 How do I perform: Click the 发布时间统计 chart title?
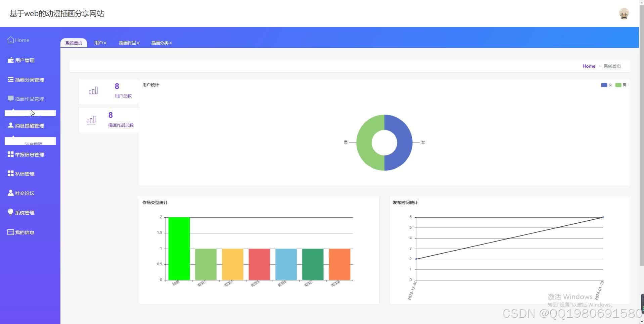coord(405,203)
